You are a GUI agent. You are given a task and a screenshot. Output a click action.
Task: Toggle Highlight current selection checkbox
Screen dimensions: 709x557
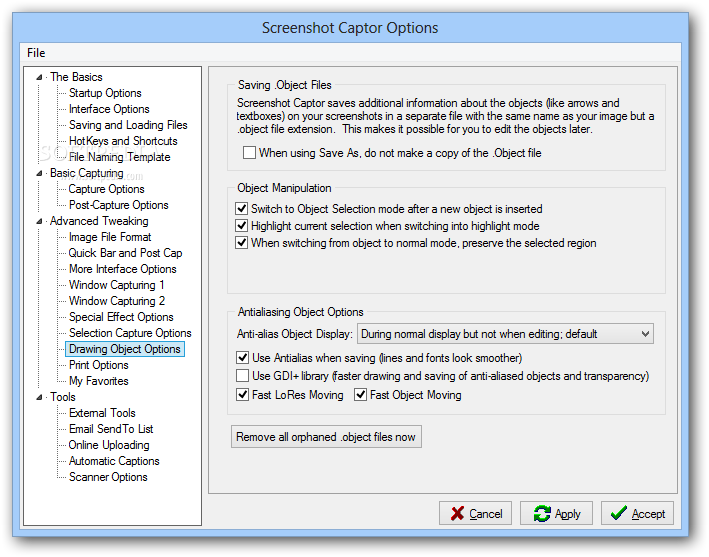click(241, 225)
